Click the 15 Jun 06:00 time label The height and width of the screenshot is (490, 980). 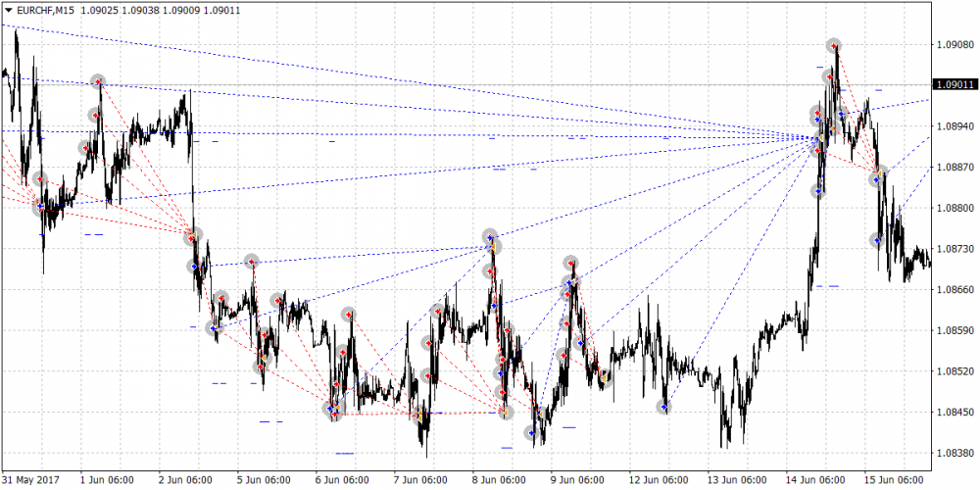pos(894,480)
